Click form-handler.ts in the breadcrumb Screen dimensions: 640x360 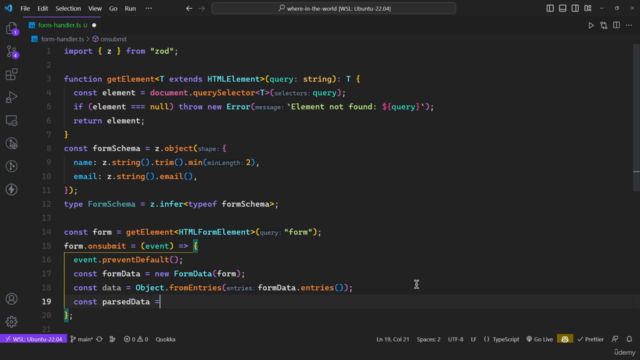tap(62, 39)
